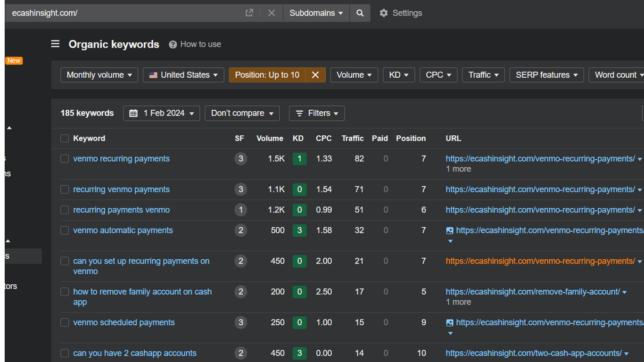Open the United States country dropdown

coord(183,75)
